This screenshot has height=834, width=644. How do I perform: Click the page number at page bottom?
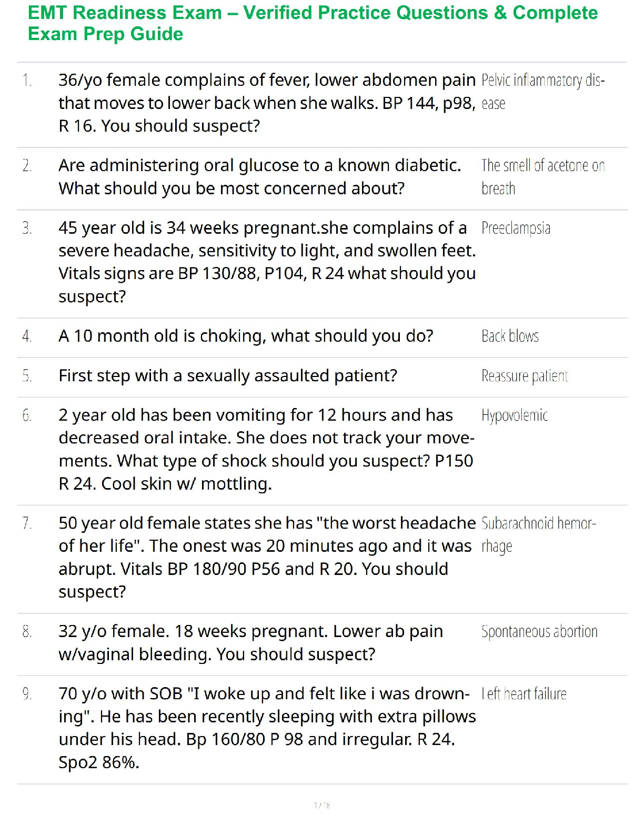click(321, 805)
